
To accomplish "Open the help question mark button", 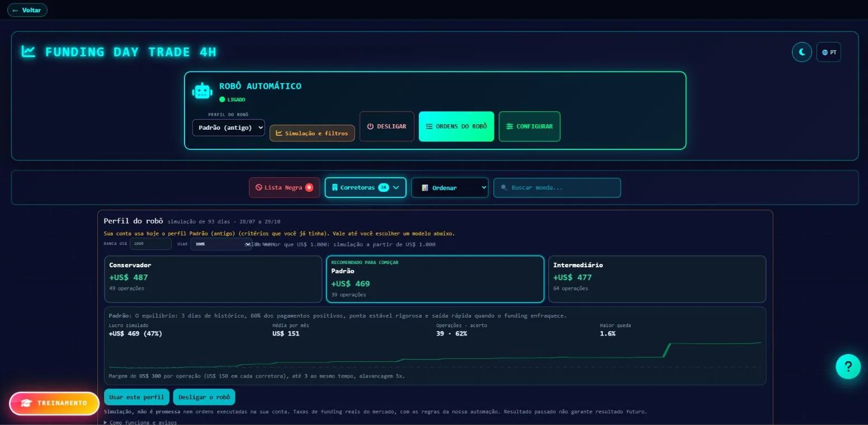I will 848,366.
